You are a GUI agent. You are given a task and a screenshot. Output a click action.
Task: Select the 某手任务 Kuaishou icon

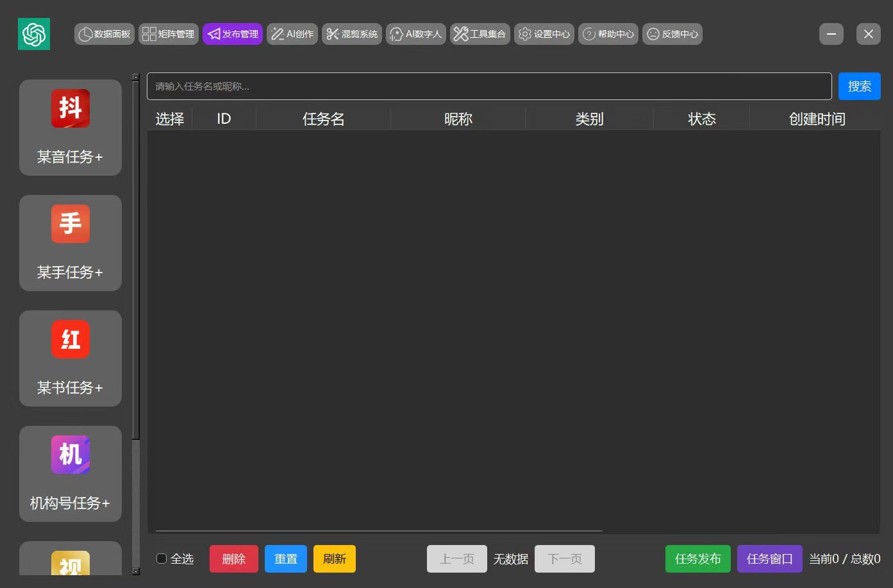[x=70, y=224]
